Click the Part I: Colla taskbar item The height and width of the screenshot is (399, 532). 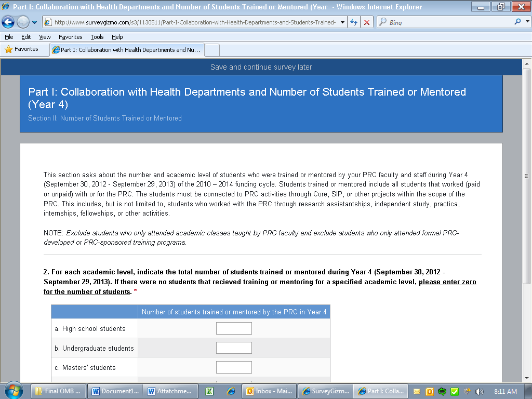coord(381,391)
